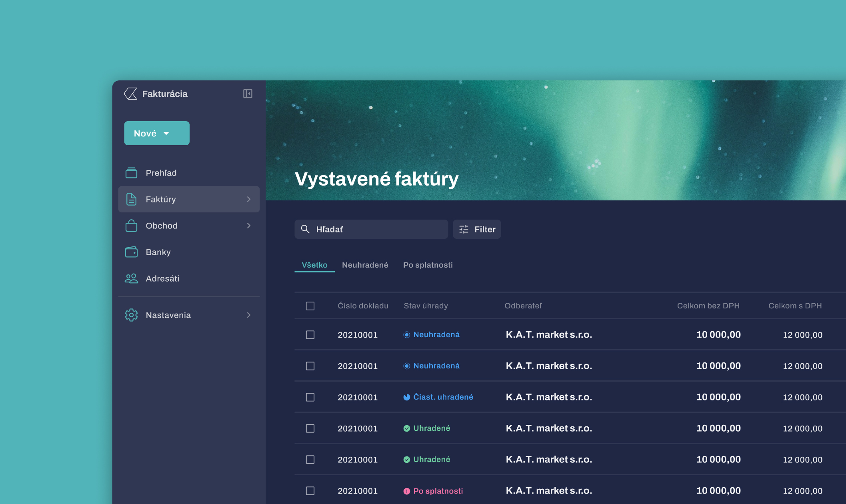Switch to the Po splatnosti tab
Screen dimensions: 846x504
tap(428, 265)
